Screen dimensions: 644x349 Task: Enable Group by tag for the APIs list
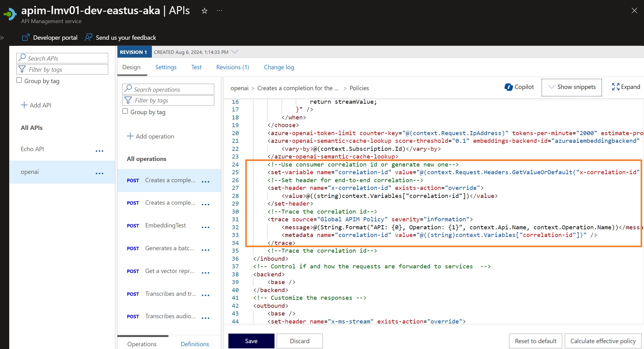[19, 80]
